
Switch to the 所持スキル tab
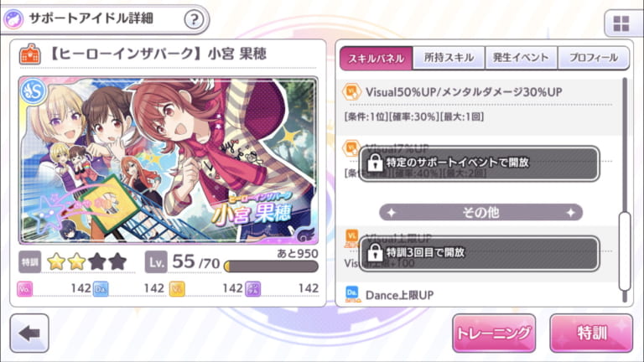[449, 58]
